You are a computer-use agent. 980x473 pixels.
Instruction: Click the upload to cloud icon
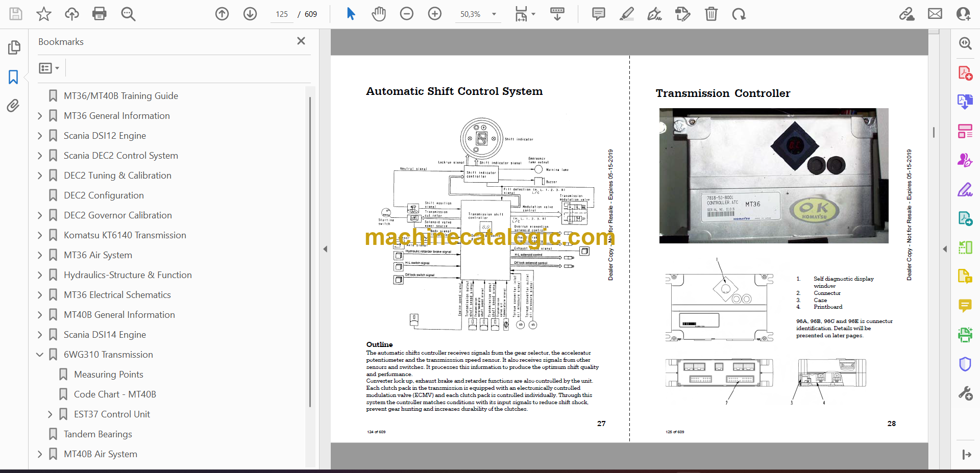click(72, 14)
